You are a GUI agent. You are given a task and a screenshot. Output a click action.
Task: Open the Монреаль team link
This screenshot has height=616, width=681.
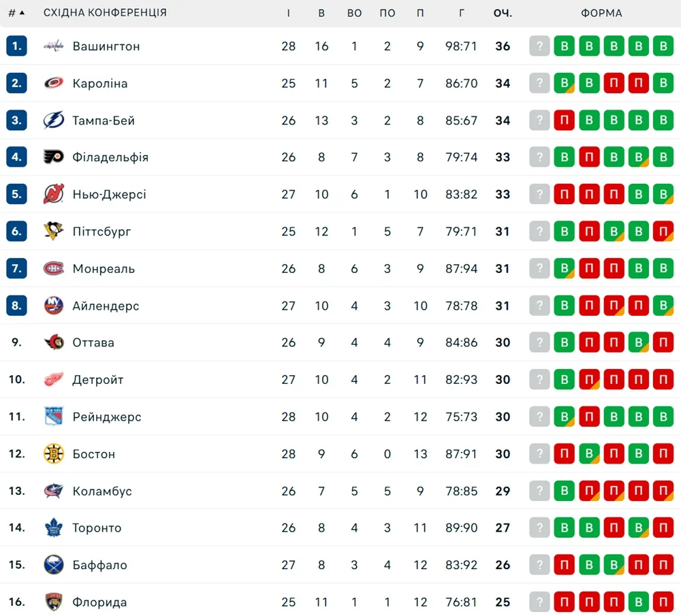[104, 269]
